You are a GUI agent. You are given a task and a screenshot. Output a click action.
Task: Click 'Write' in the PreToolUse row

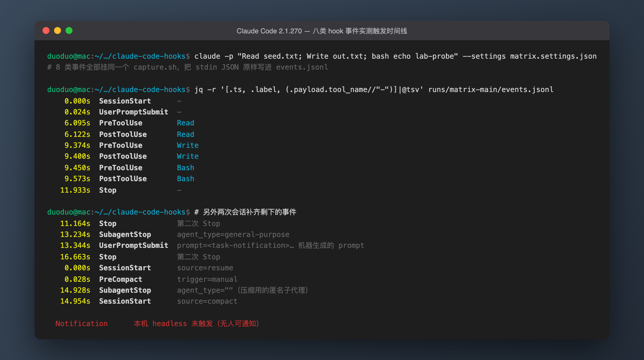click(188, 145)
